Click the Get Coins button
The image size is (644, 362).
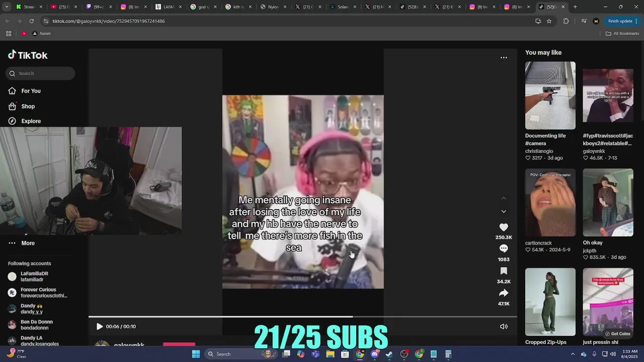click(617, 334)
